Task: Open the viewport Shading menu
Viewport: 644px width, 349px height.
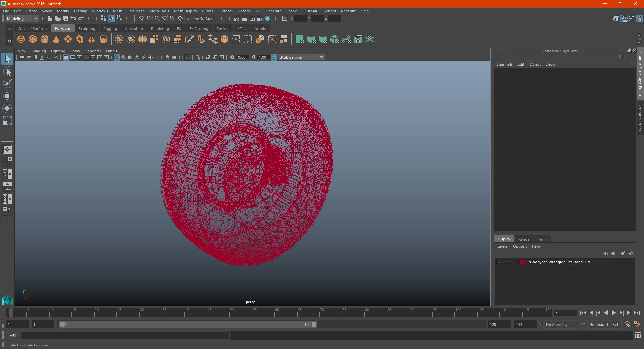Action: click(x=39, y=51)
